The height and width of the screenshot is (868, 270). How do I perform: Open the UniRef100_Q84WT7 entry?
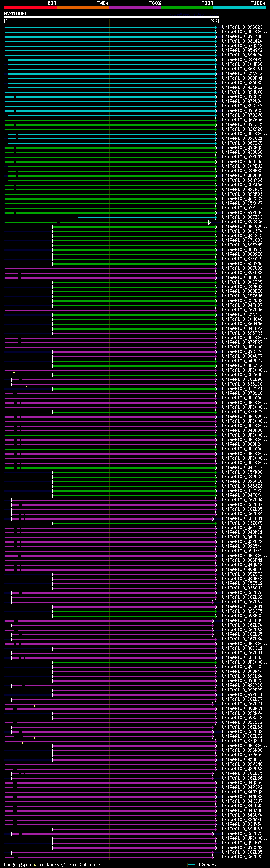242,356
